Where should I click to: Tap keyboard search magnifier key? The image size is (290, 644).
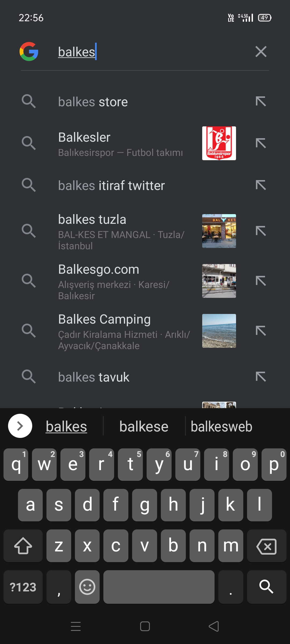pyautogui.click(x=266, y=587)
